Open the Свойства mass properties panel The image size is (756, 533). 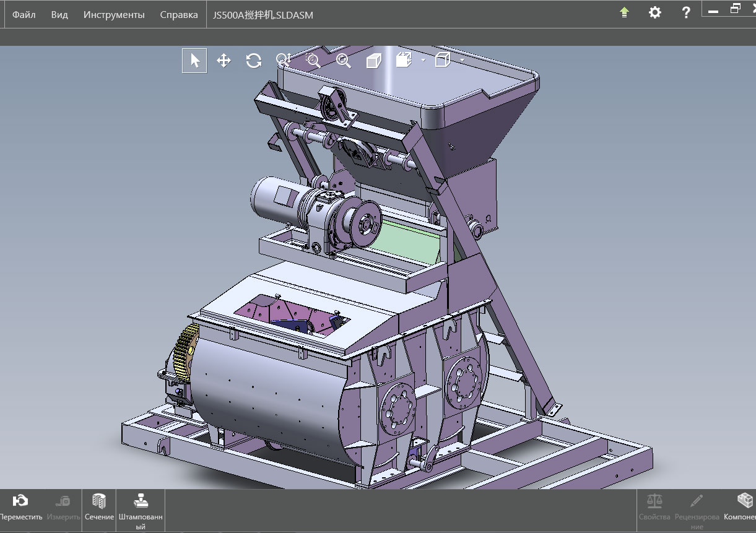(654, 507)
